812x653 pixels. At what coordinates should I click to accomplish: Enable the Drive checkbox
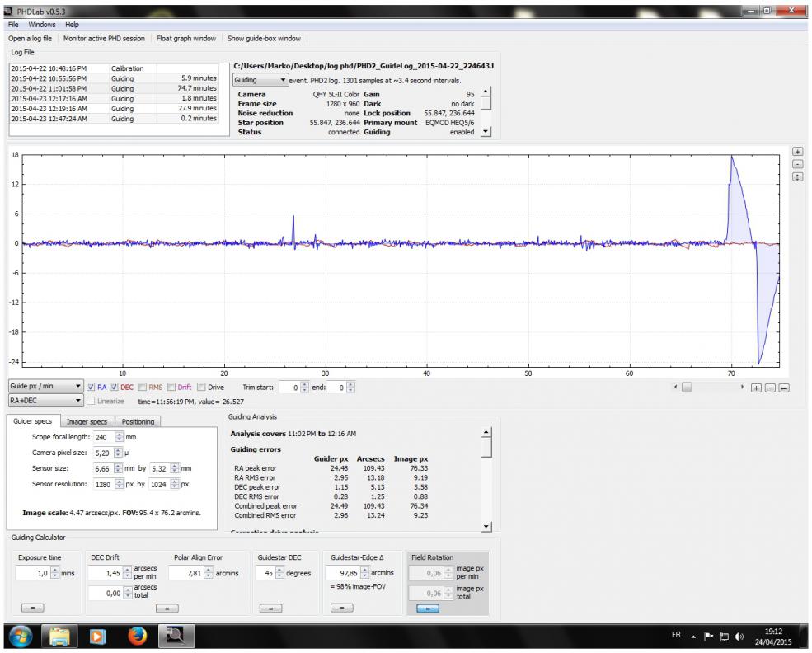(x=201, y=387)
